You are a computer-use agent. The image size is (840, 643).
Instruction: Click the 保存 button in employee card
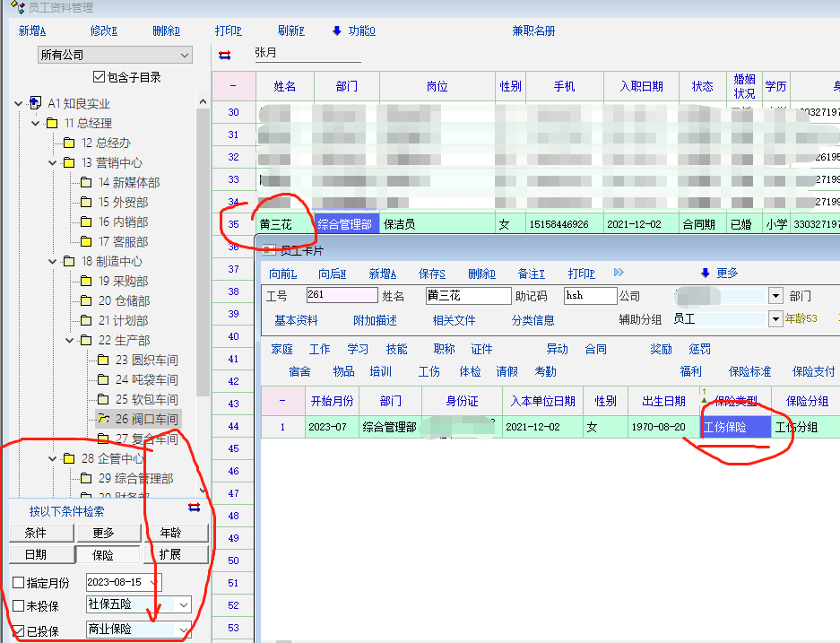(431, 274)
